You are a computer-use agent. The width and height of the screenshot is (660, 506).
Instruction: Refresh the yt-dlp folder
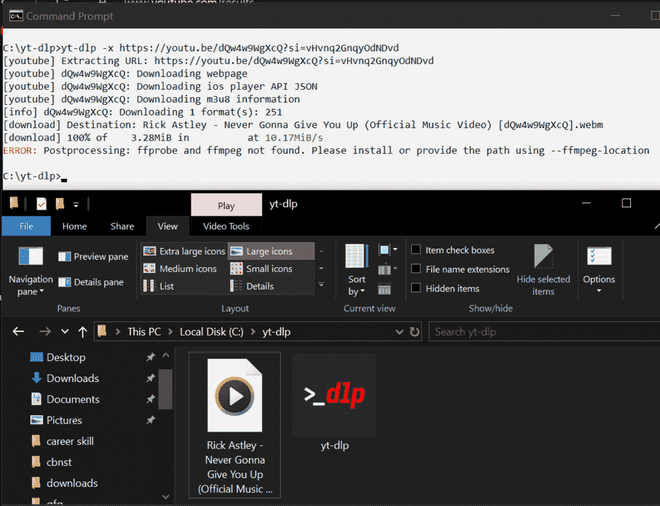(x=415, y=332)
